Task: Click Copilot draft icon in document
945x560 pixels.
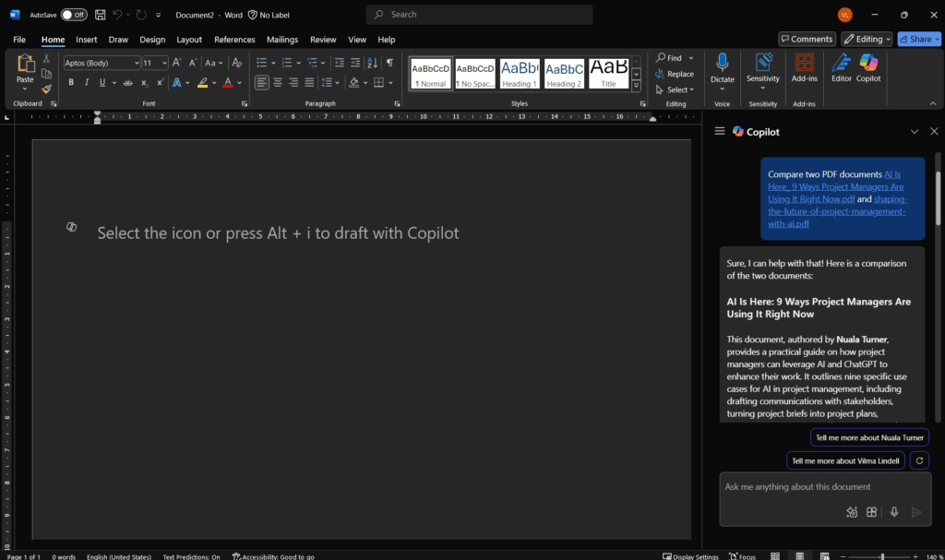Action: [x=72, y=227]
